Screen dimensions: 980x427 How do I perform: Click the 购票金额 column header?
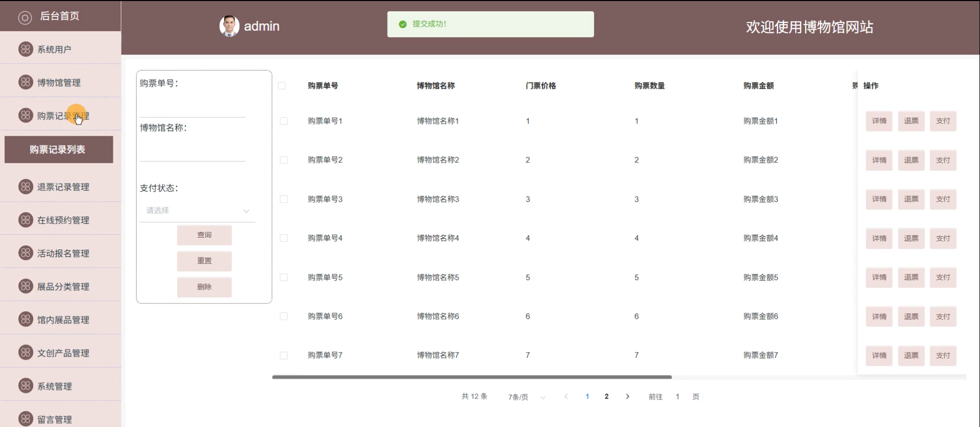click(x=758, y=86)
